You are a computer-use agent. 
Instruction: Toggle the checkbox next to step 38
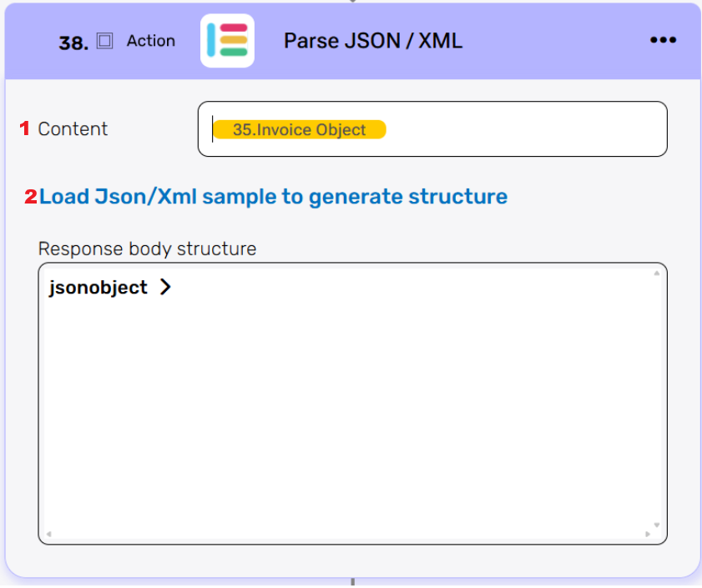pos(104,41)
